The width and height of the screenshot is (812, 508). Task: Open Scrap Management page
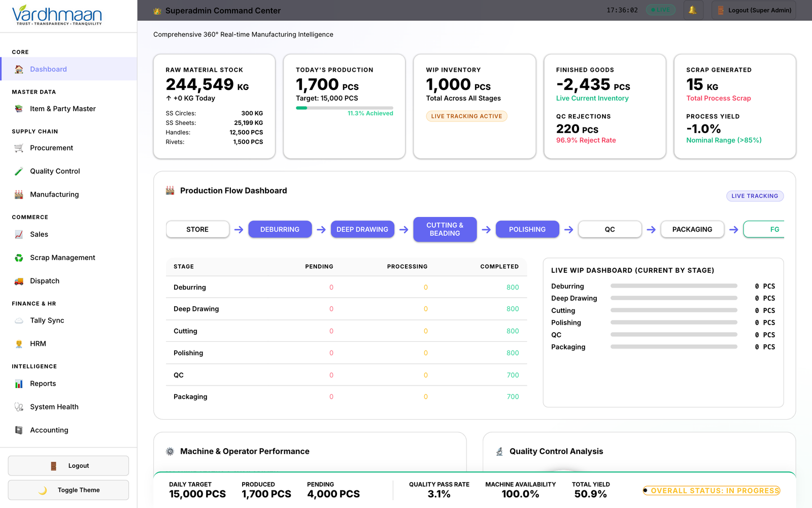69,258
